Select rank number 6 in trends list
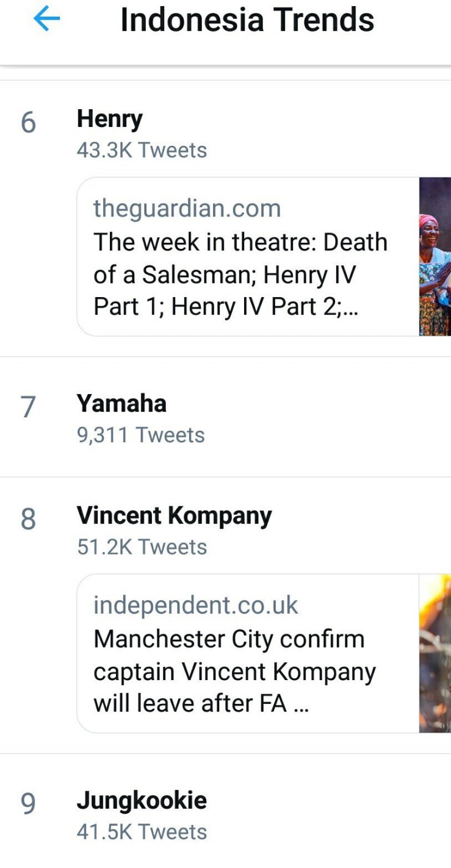 coord(28,123)
